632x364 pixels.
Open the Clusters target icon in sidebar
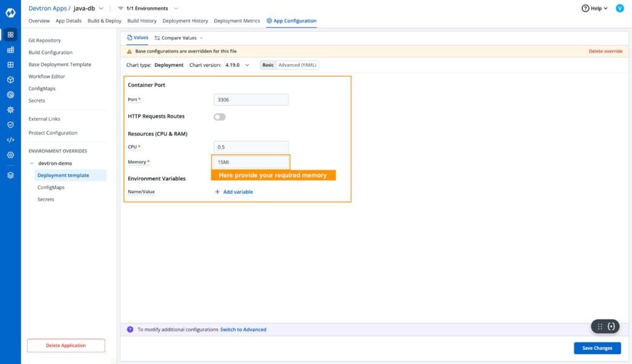pos(9,94)
